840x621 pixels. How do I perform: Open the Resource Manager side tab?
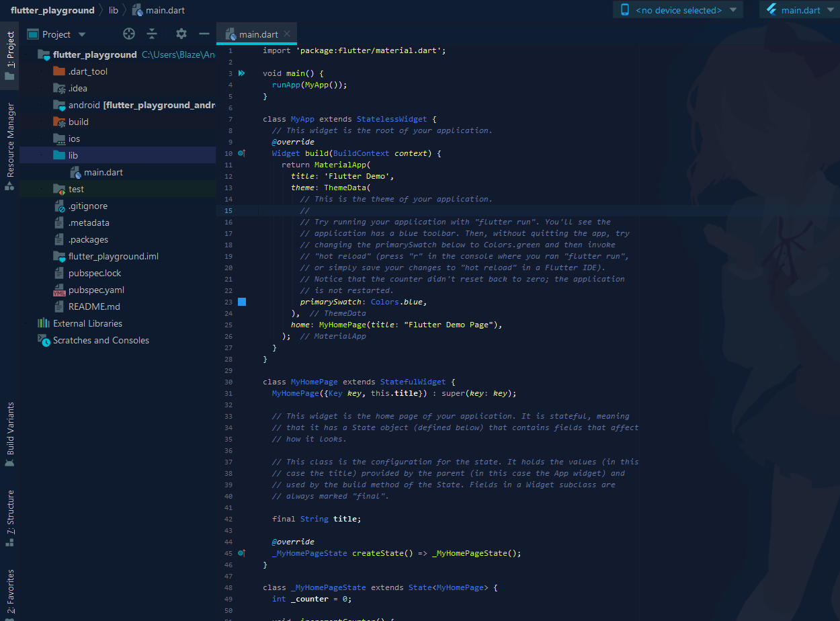(9, 147)
